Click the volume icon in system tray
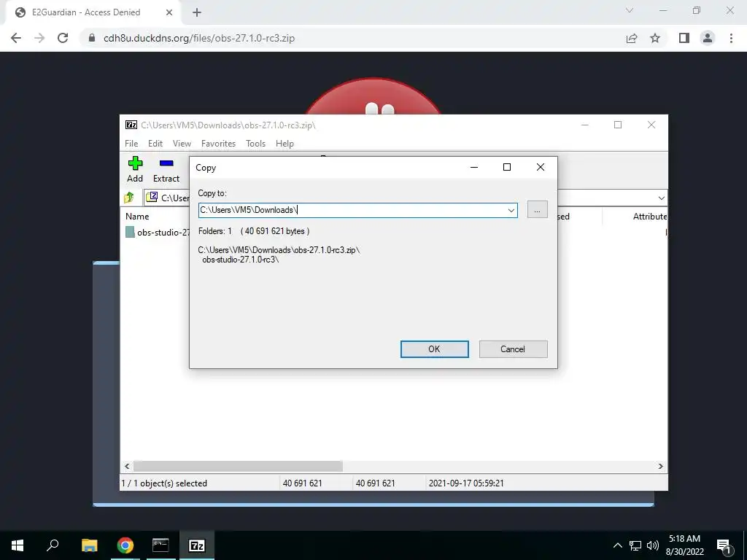The image size is (747, 560). pyautogui.click(x=653, y=545)
